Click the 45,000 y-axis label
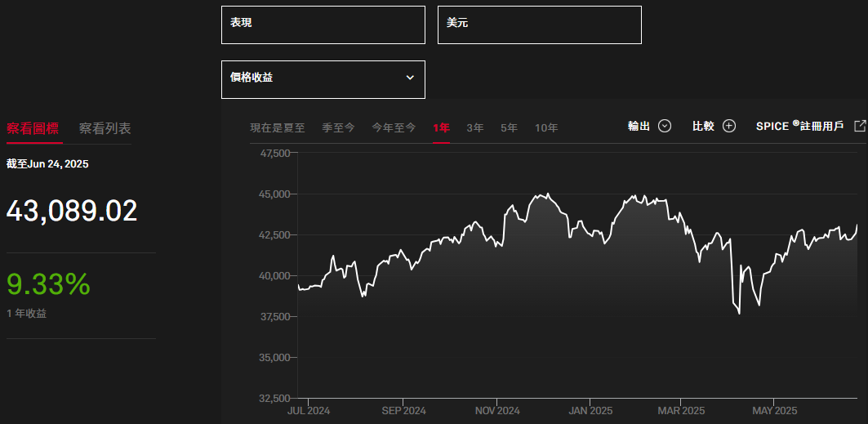Screen dimensions: 868x424 coord(275,194)
